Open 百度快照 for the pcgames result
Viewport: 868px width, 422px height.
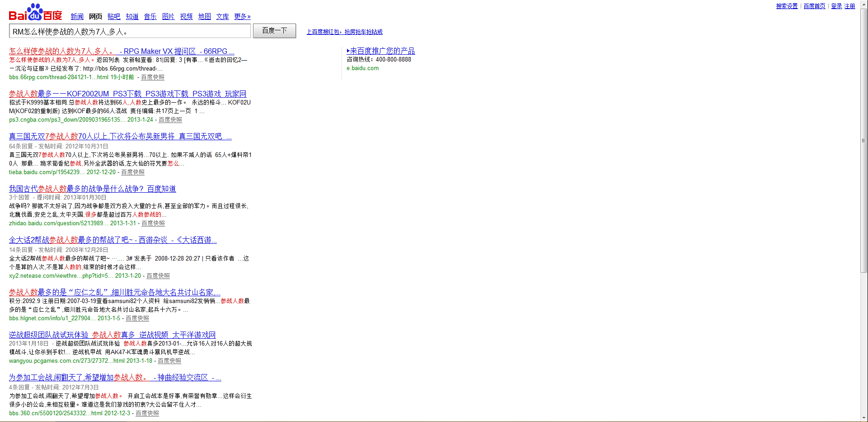[x=169, y=361]
